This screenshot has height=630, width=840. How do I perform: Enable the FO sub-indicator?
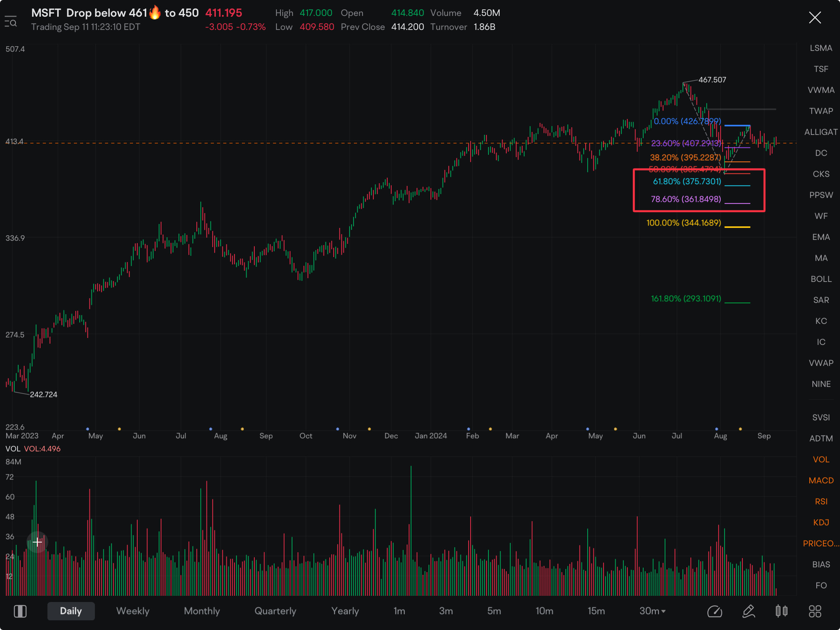coord(821,585)
